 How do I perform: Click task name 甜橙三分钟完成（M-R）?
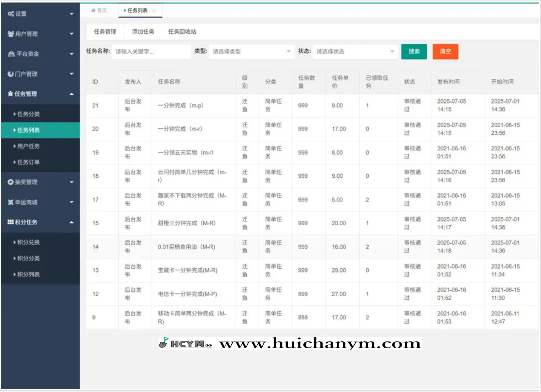click(187, 223)
